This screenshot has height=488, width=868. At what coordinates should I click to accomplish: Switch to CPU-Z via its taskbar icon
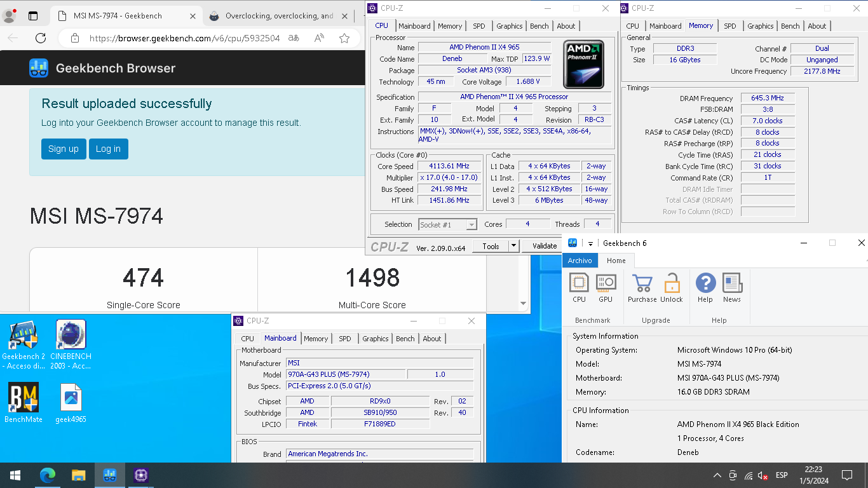(140, 475)
